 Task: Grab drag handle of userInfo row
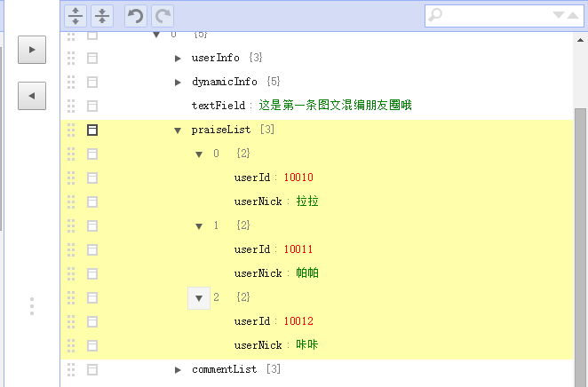(71, 58)
